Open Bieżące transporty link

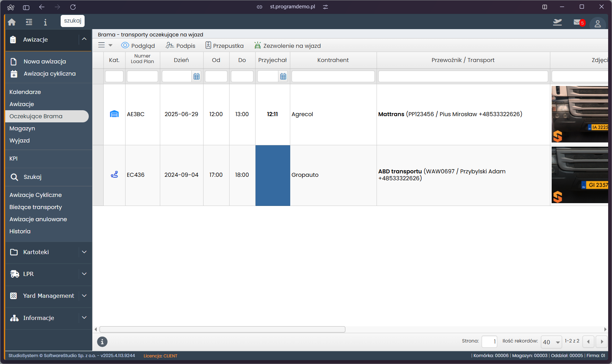tap(36, 207)
